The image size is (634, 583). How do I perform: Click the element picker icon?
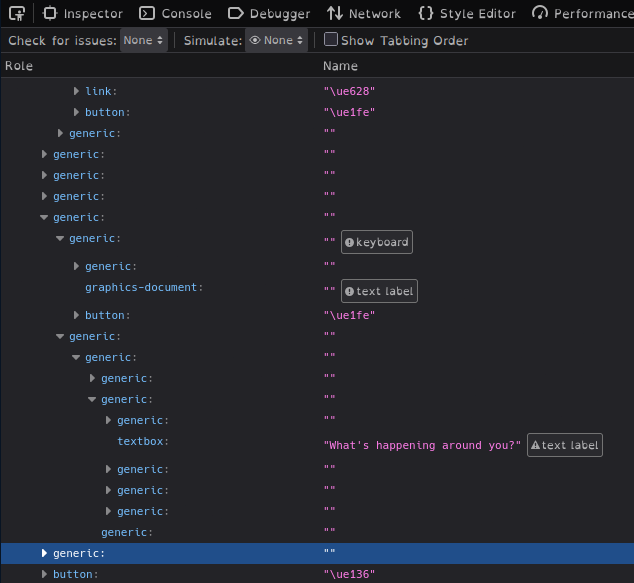pyautogui.click(x=16, y=13)
